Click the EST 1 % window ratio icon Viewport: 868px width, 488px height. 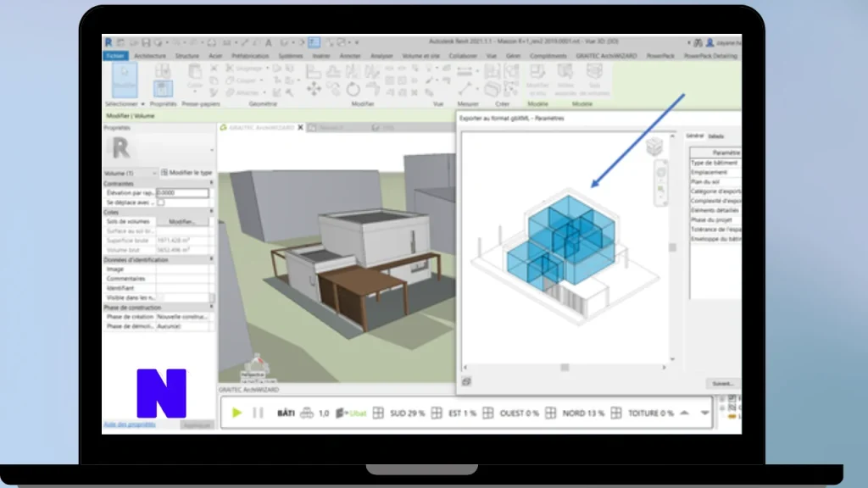[x=437, y=413]
